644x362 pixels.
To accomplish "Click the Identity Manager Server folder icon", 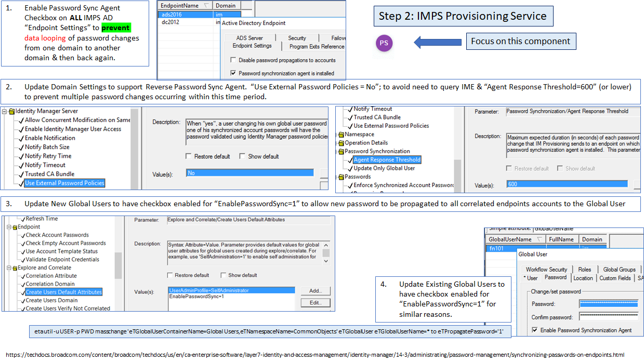I will pos(11,111).
